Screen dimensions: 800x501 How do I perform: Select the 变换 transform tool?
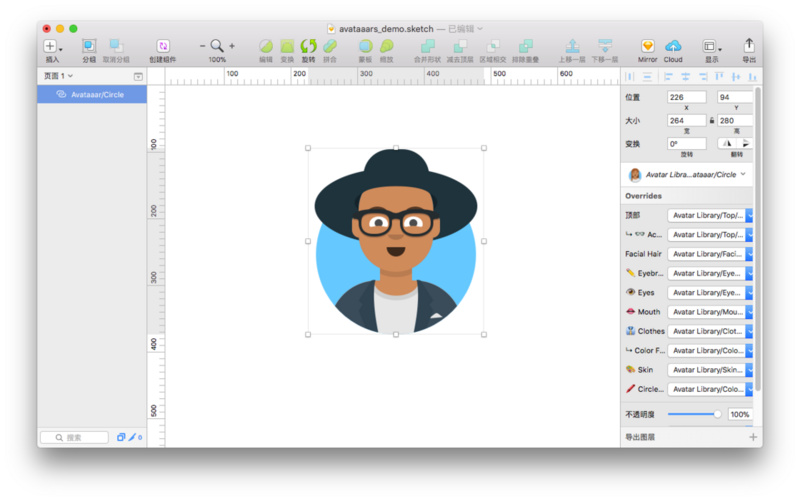click(287, 46)
